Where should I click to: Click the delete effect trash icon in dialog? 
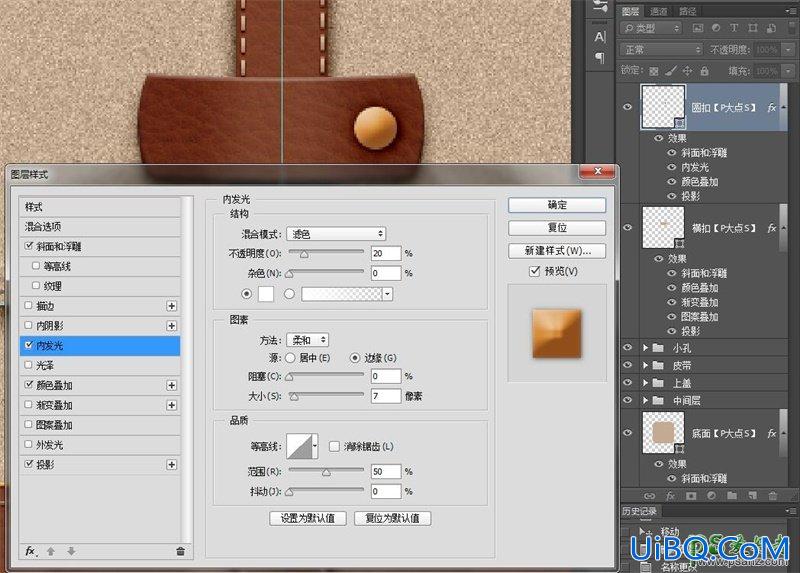[180, 551]
